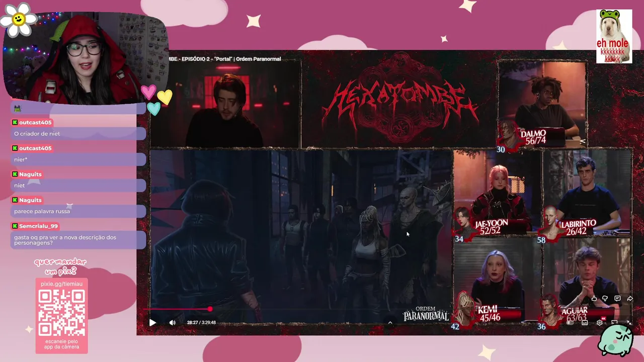The width and height of the screenshot is (644, 362).
Task: Click the streamer webcam feed
Action: tap(85, 57)
